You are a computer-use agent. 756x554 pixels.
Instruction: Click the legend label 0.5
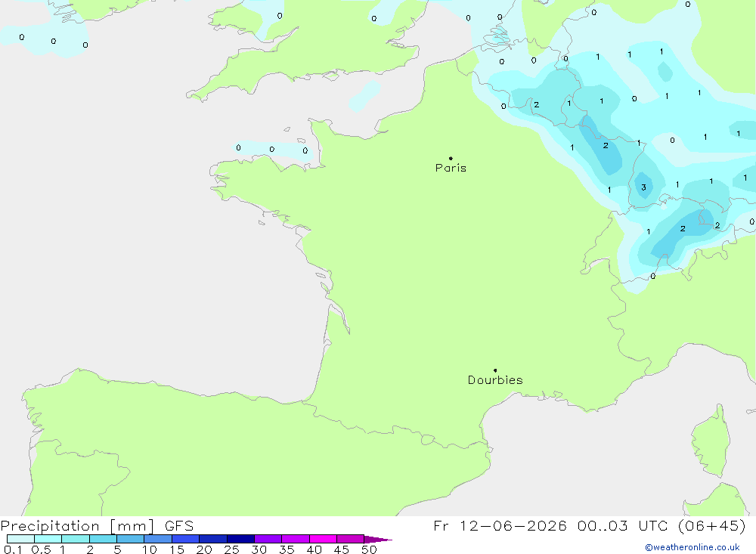coord(41,549)
